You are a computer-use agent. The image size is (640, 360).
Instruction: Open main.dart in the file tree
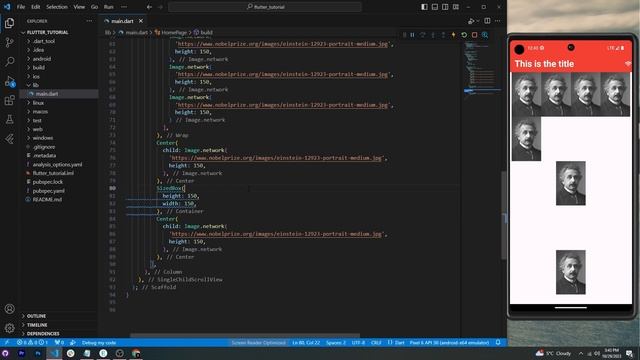pyautogui.click(x=47, y=94)
